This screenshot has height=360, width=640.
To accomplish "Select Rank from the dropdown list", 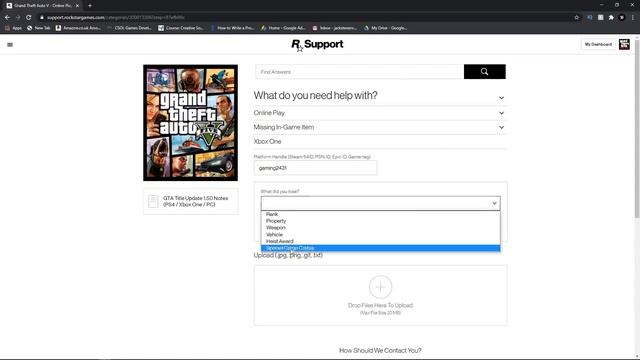I will coord(380,214).
